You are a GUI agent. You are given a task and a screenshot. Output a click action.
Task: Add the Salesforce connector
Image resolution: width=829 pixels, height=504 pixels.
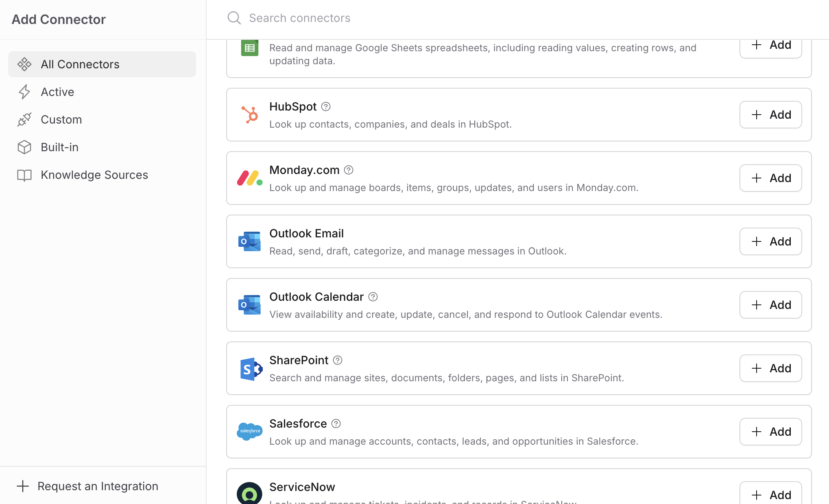[x=770, y=432]
